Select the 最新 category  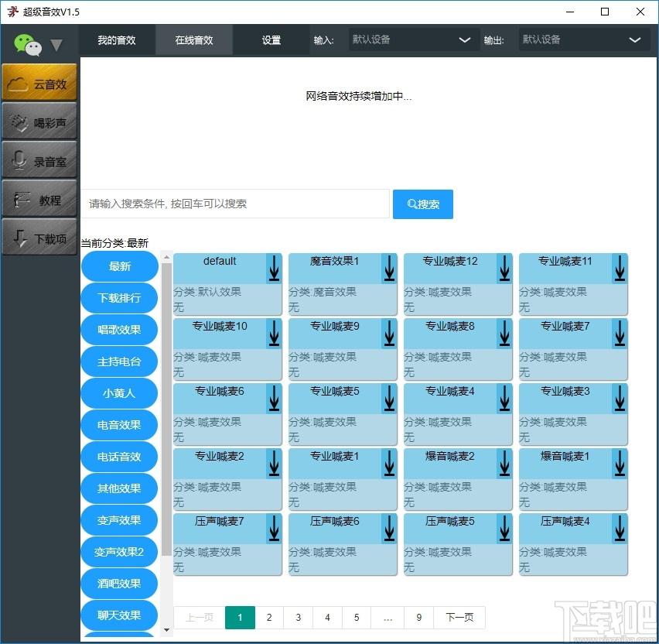coord(119,266)
